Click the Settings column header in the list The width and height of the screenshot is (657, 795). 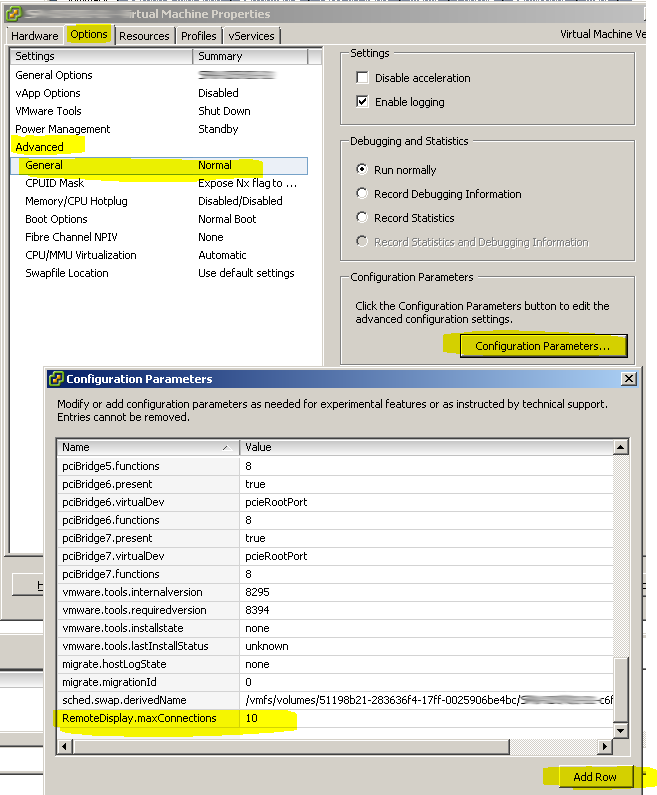click(101, 56)
